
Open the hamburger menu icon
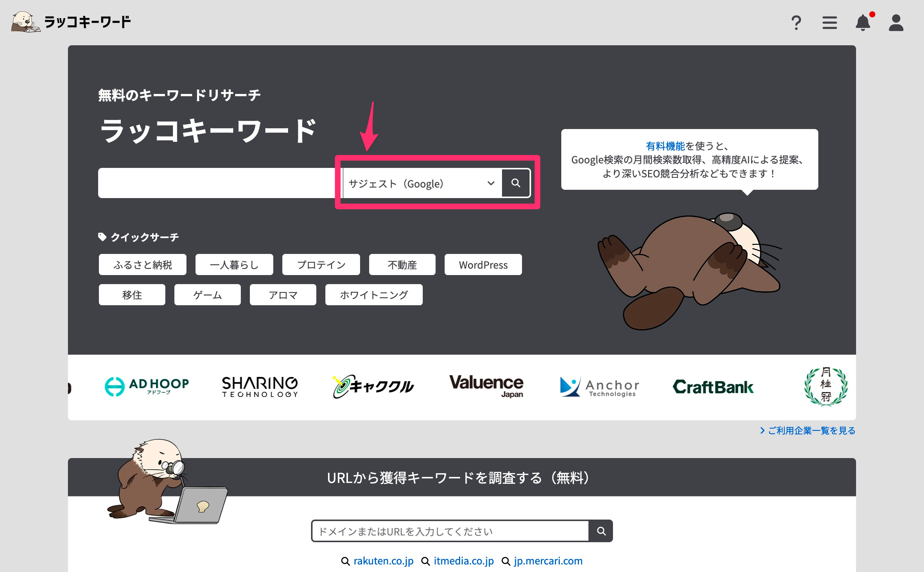click(829, 23)
